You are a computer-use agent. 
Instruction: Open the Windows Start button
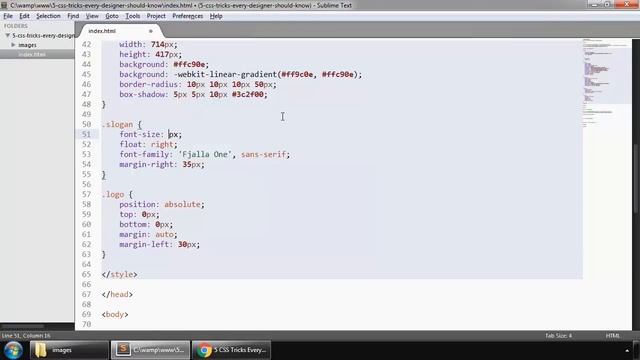[x=13, y=350]
